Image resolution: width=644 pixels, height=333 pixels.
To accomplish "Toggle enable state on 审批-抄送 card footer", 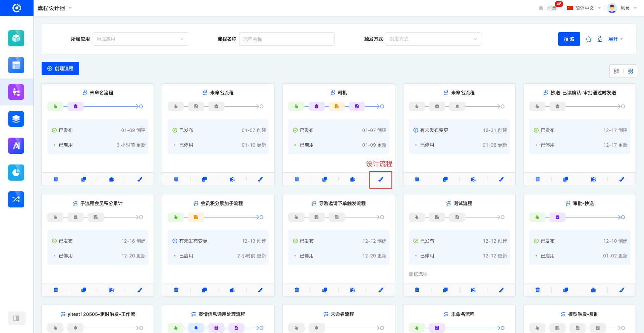I will click(x=593, y=290).
